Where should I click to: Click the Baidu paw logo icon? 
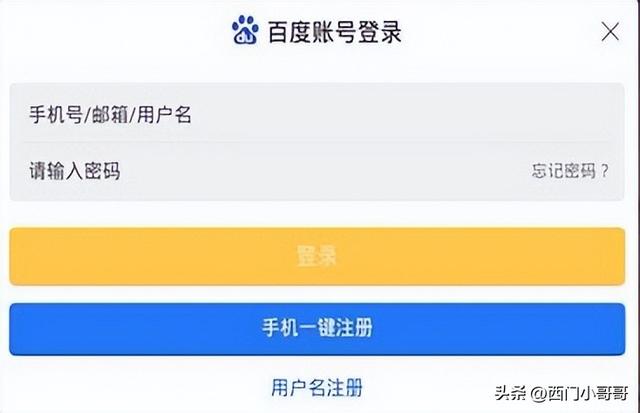(x=245, y=31)
